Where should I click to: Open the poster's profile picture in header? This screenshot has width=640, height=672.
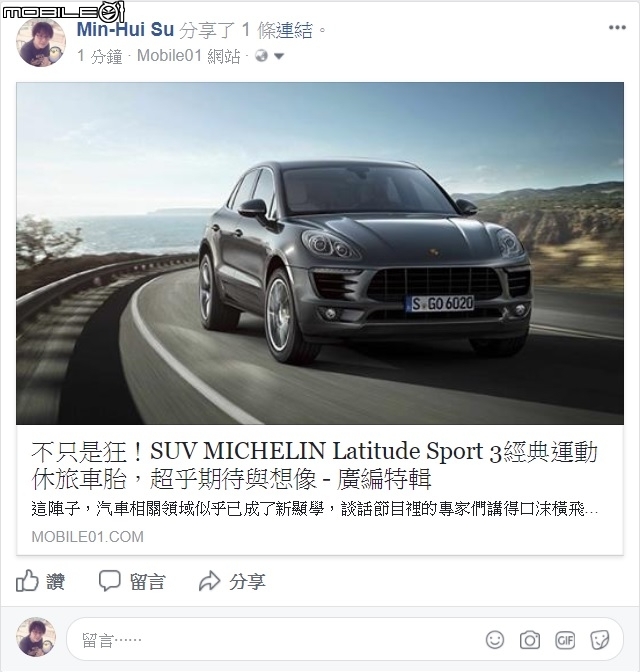[41, 42]
